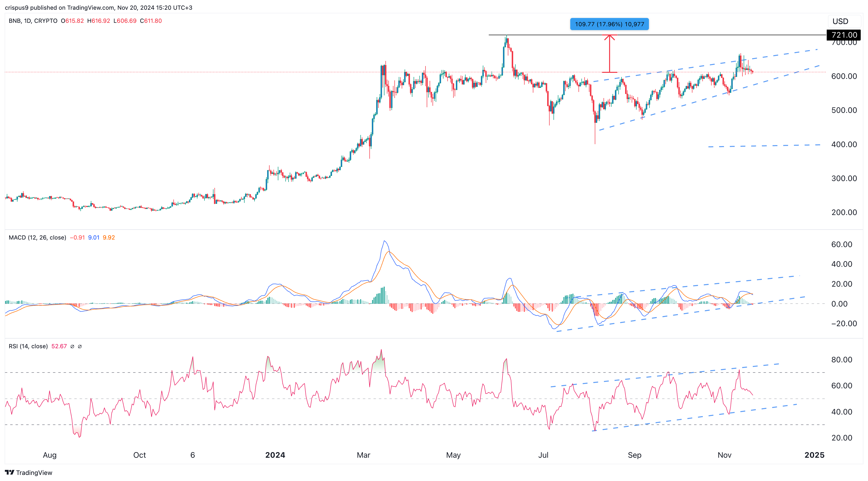This screenshot has height=481, width=868.
Task: Click the Aug label on the time axis
Action: coord(50,456)
